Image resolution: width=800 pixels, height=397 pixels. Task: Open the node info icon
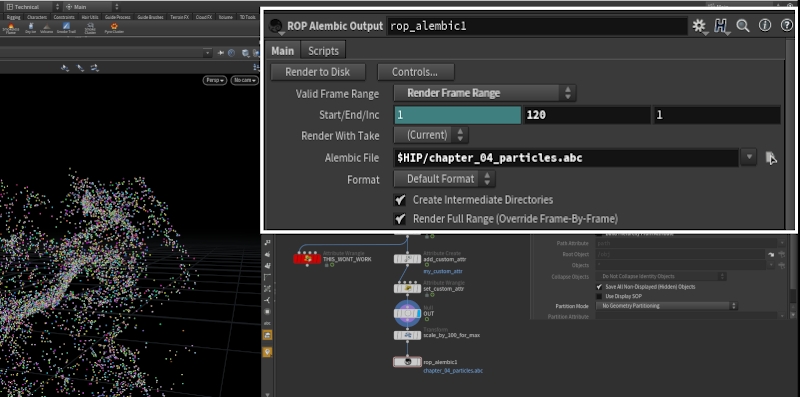[x=764, y=26]
